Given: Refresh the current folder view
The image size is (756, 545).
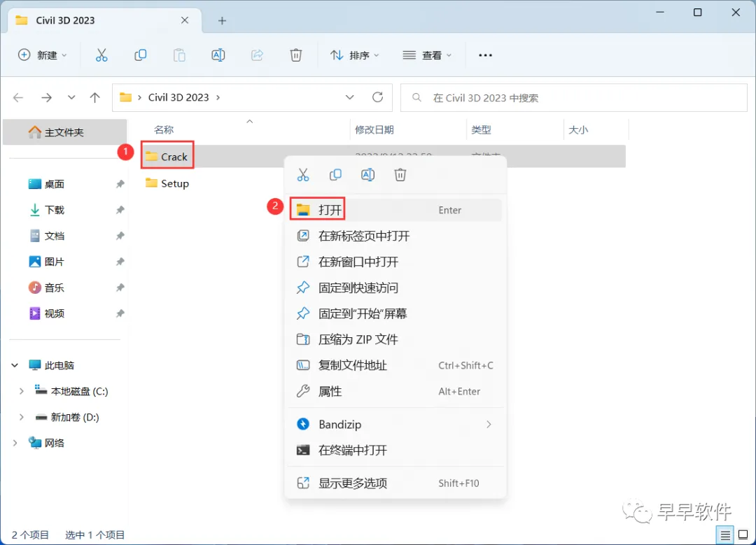Looking at the screenshot, I should point(377,97).
